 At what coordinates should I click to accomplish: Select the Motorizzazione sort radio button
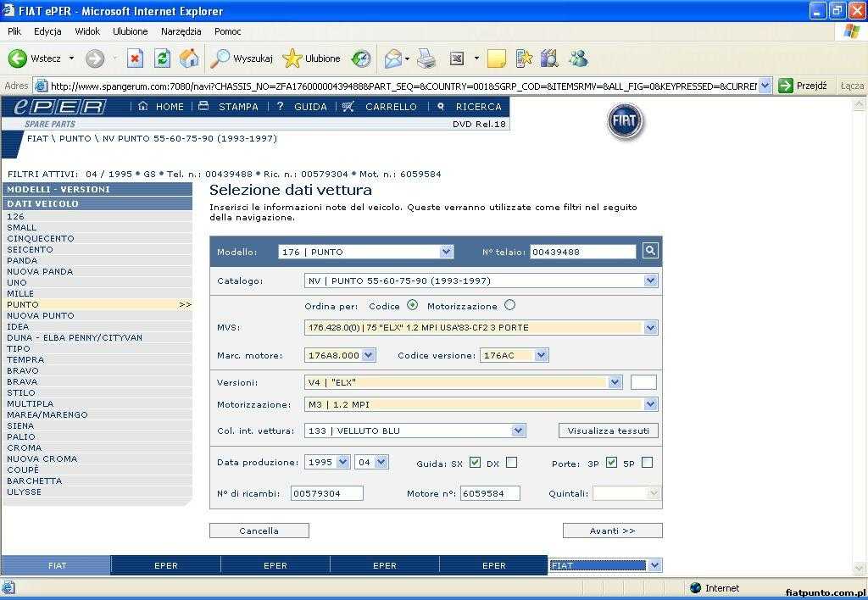(x=509, y=305)
